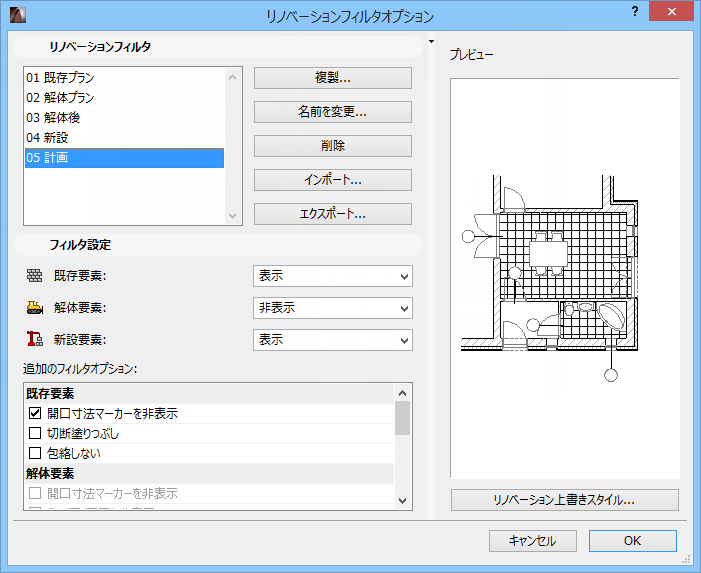This screenshot has height=573, width=701.
Task: Click the 複製... button
Action: [333, 78]
